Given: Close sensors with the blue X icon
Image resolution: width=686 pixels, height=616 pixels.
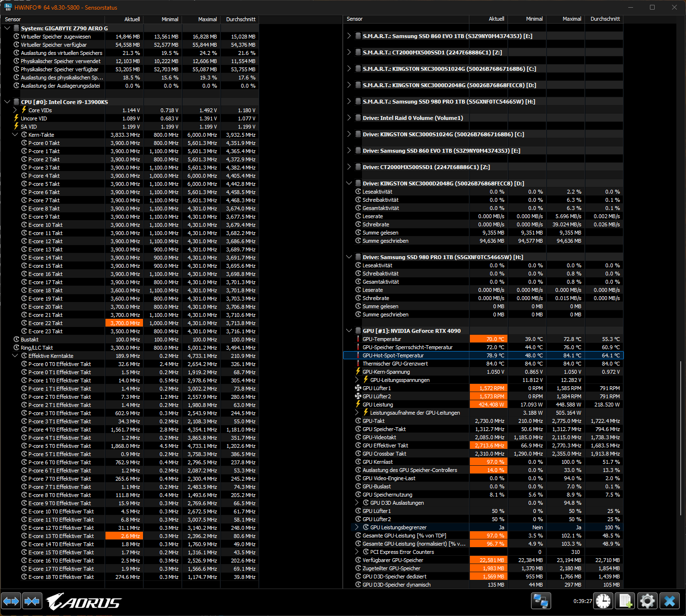Looking at the screenshot, I should click(670, 601).
